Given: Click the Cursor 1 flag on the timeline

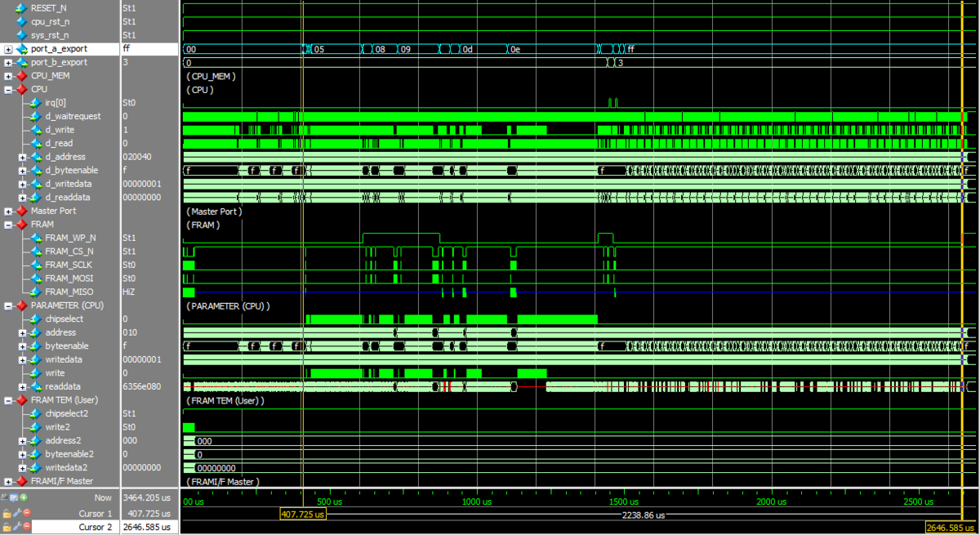Looking at the screenshot, I should (x=302, y=515).
